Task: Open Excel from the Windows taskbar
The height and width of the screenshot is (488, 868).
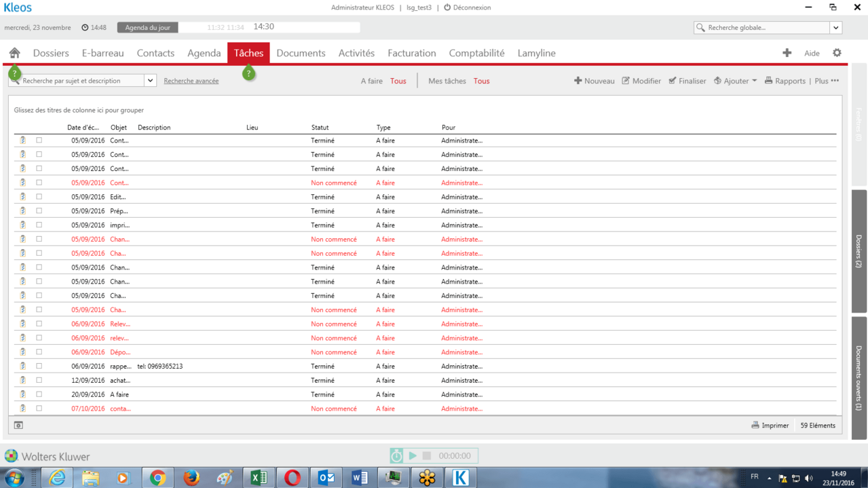Action: [259, 477]
